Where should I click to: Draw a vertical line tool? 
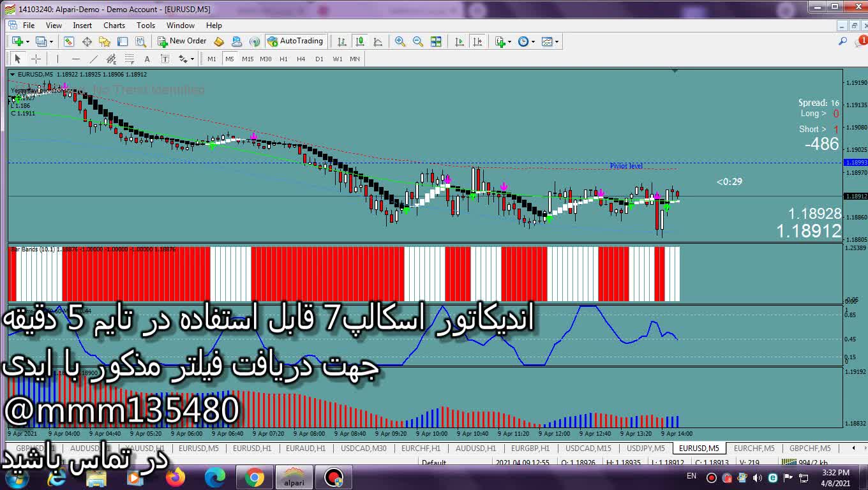tap(57, 59)
